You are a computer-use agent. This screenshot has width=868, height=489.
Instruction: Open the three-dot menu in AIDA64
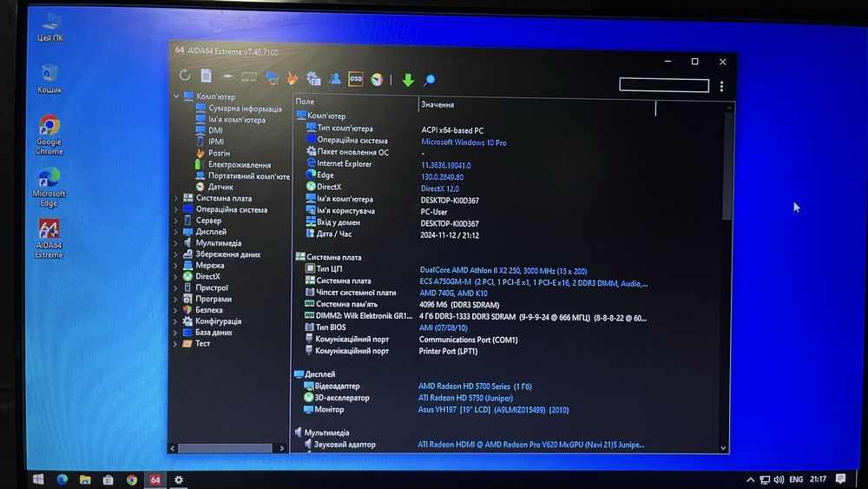[721, 86]
